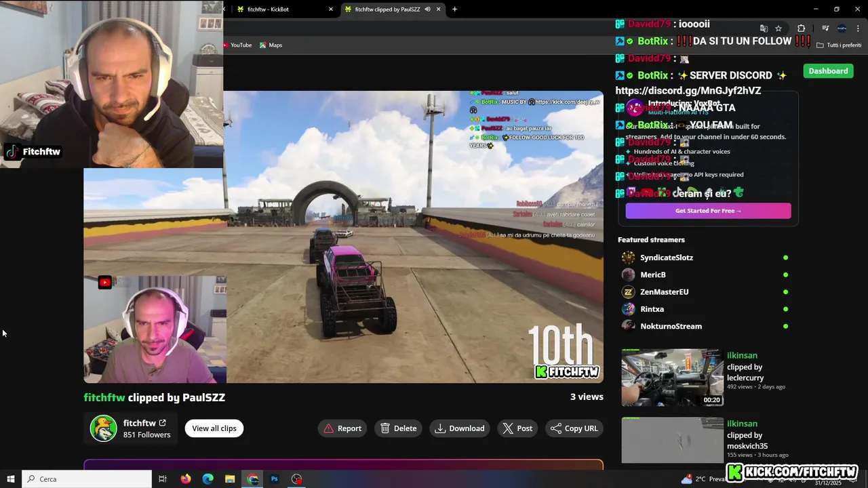Open the browser extensions puzzle icon
868x488 pixels.
click(801, 28)
